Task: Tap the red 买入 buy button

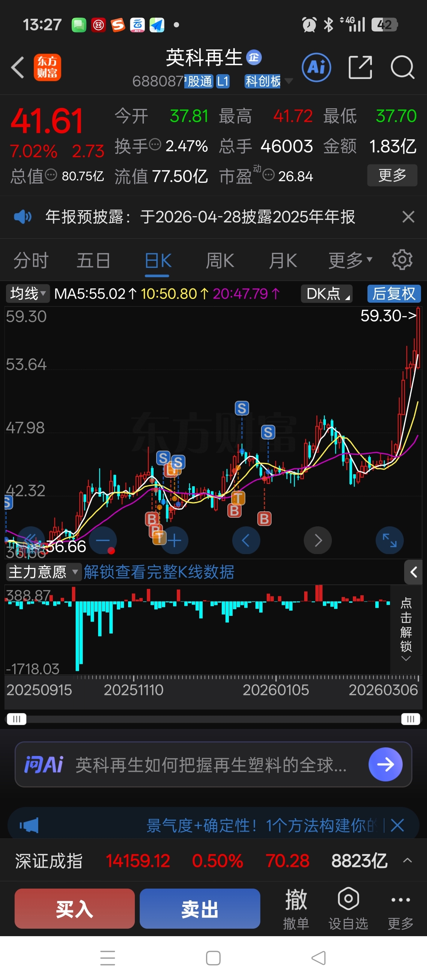Action: [x=75, y=908]
